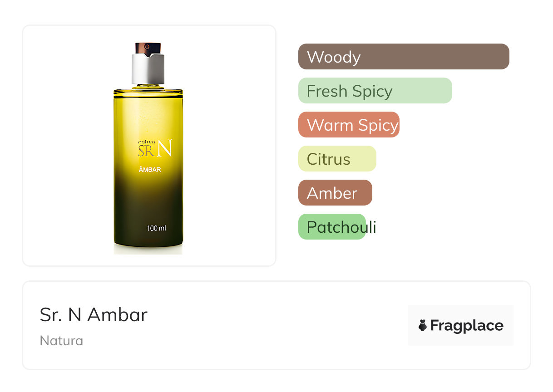Click the Woody label text
Image resolution: width=553 pixels, height=392 pixels.
[x=334, y=57]
